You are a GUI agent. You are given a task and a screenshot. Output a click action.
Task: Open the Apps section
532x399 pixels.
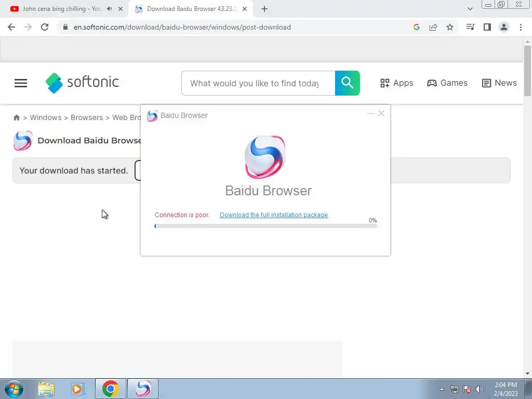[x=396, y=83]
